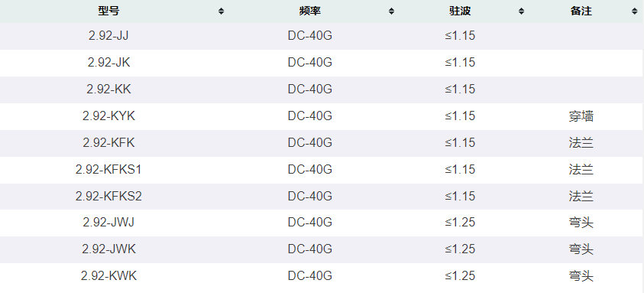
Task: Toggle sort arrows beside 驻波 header
Action: pyautogui.click(x=521, y=11)
